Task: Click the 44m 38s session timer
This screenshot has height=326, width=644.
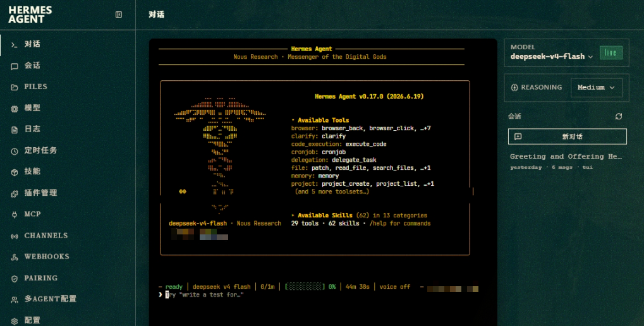Action: click(x=357, y=287)
